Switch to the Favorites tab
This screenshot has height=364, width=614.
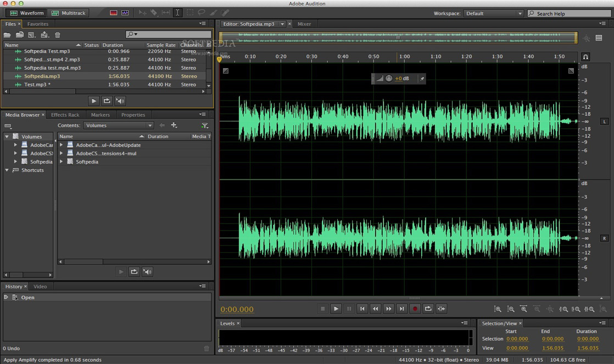37,24
